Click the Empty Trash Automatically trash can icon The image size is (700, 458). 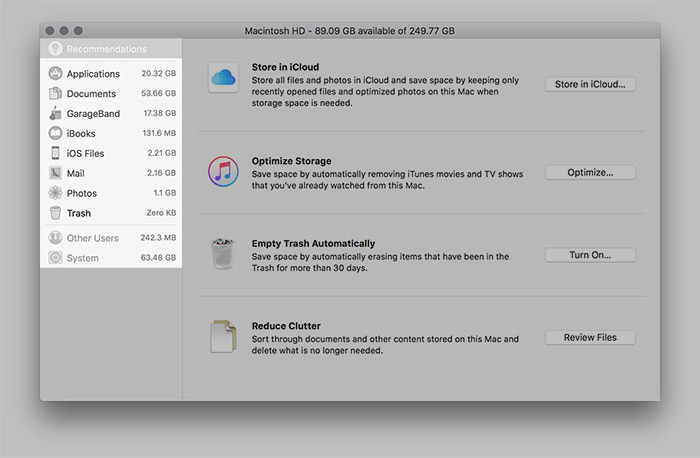click(x=222, y=254)
